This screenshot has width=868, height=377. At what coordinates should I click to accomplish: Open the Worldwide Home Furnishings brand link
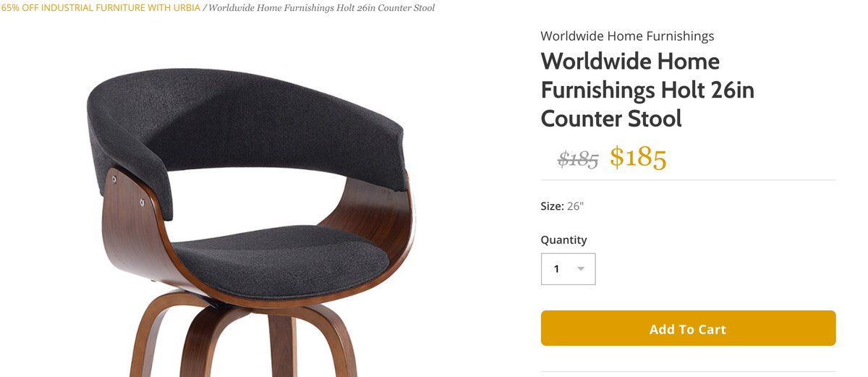coord(627,35)
